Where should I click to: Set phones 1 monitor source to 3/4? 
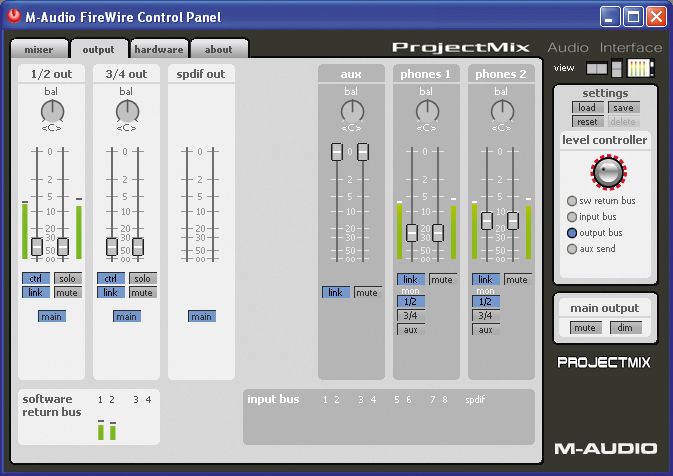[411, 315]
